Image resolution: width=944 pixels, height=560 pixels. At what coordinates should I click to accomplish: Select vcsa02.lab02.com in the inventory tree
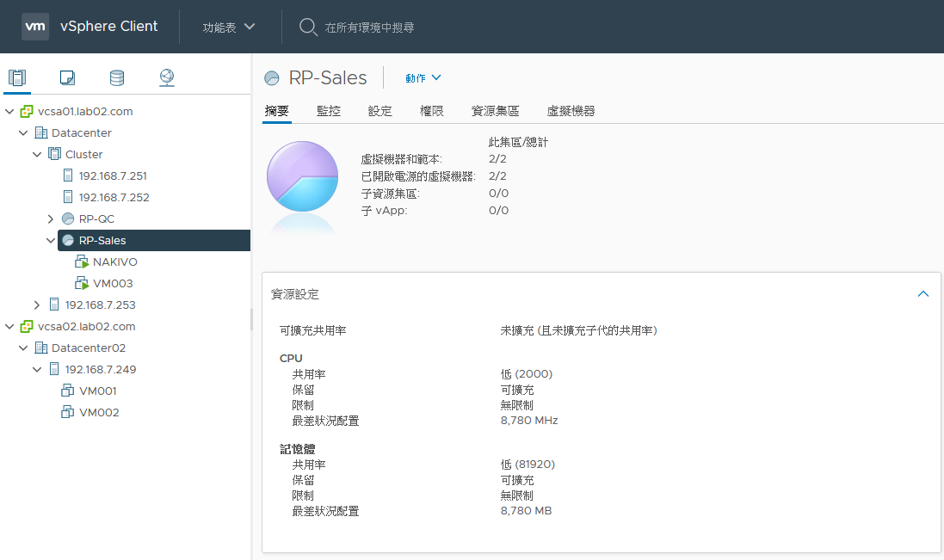click(86, 327)
